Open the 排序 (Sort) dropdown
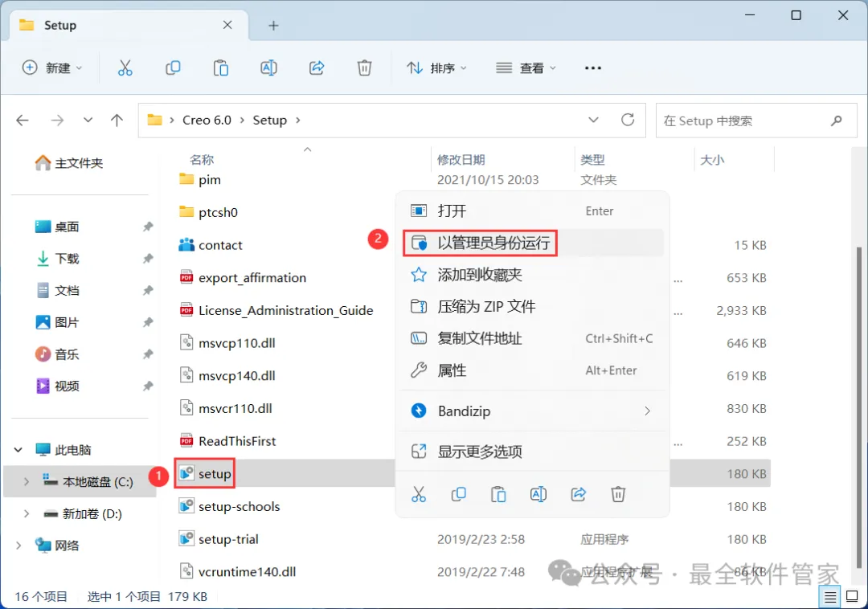The image size is (868, 609). point(436,68)
